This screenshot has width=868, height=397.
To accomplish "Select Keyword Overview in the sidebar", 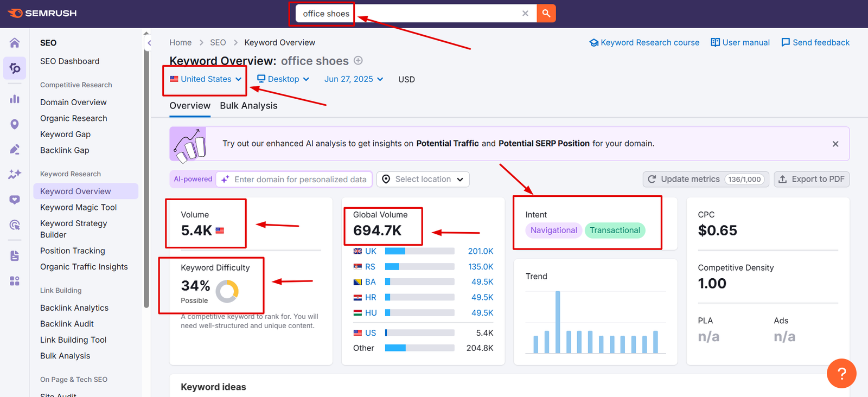I will [86, 191].
